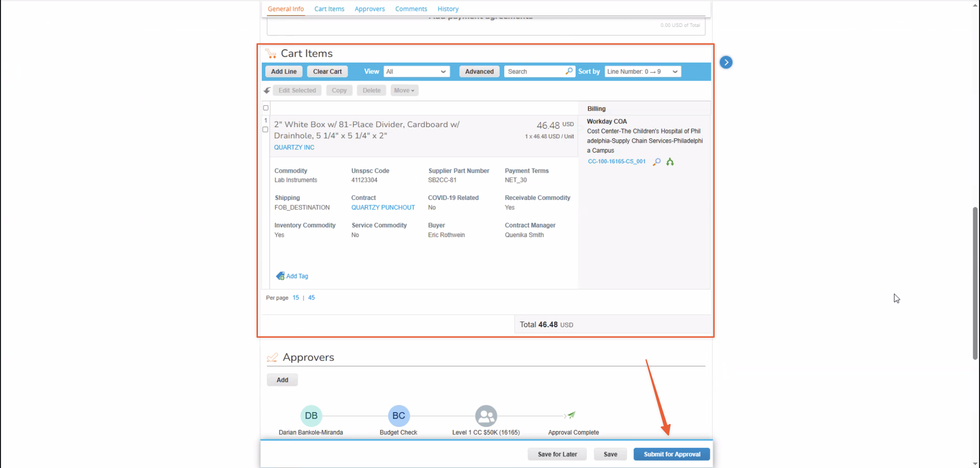The image size is (980, 468).
Task: Set per page to 45
Action: [x=311, y=297]
